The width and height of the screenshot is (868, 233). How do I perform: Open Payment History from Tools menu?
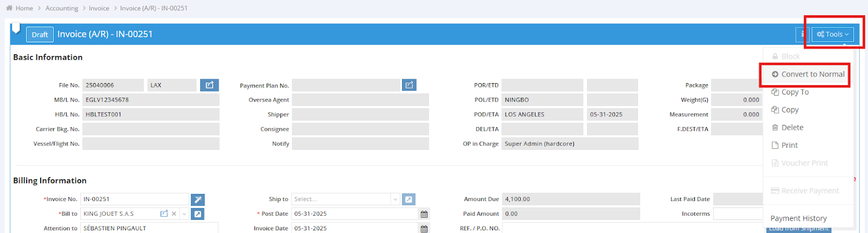point(798,218)
